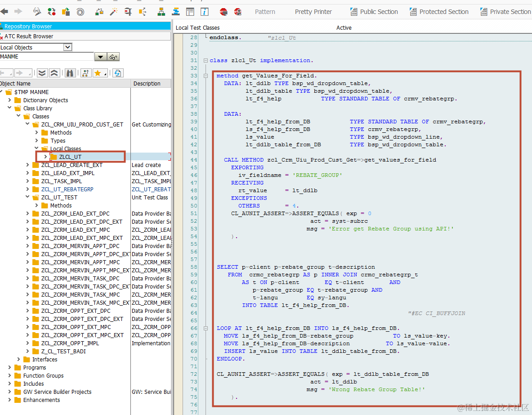The image size is (532, 415).
Task: Click the tree toolbar previous-object left arrow
Action: point(4,73)
